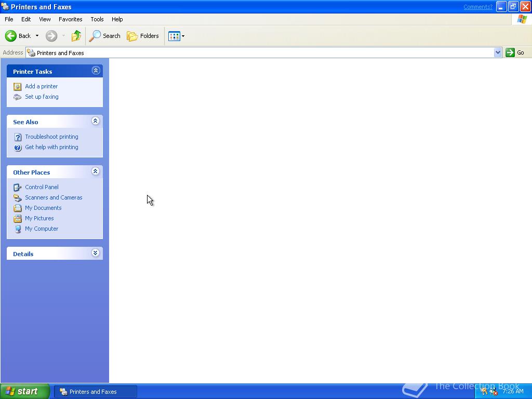Click the Views icon in toolbar
This screenshot has width=532, height=399.
(174, 36)
